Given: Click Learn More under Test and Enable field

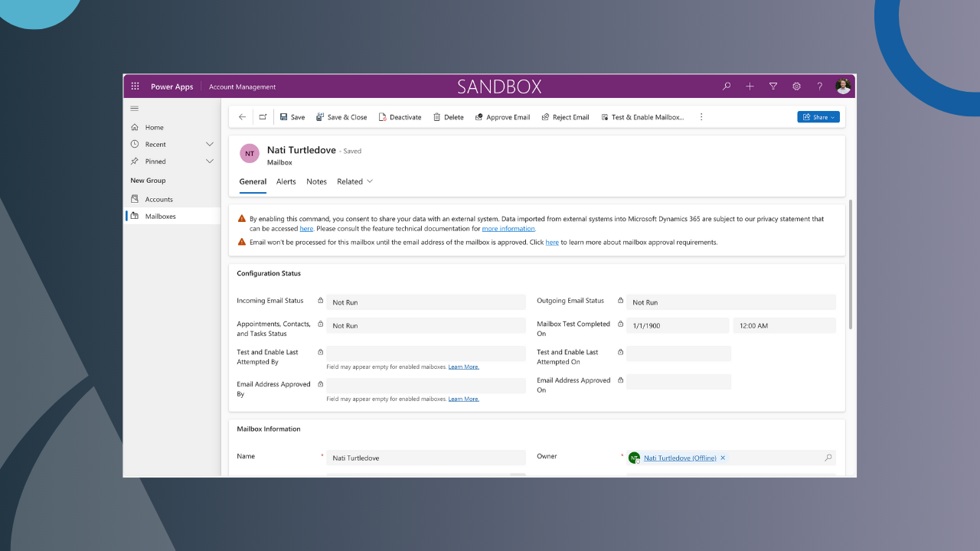Looking at the screenshot, I should coord(464,367).
